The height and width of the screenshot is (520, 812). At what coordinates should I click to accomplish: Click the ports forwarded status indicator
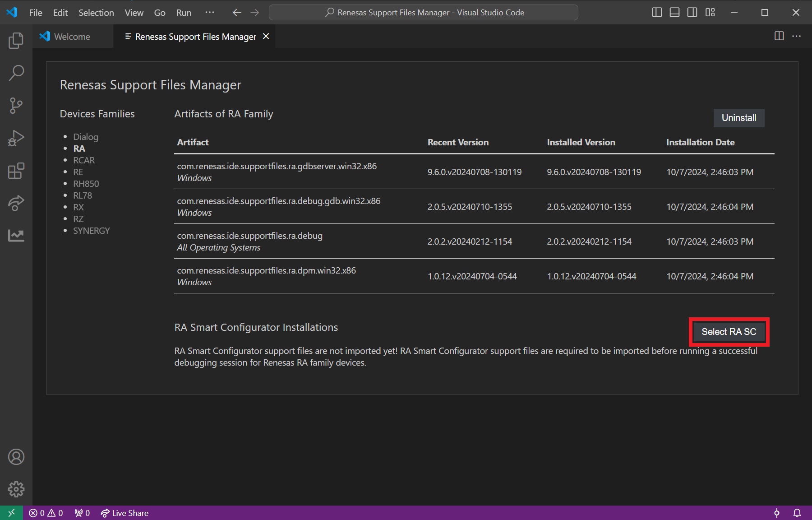pyautogui.click(x=82, y=513)
